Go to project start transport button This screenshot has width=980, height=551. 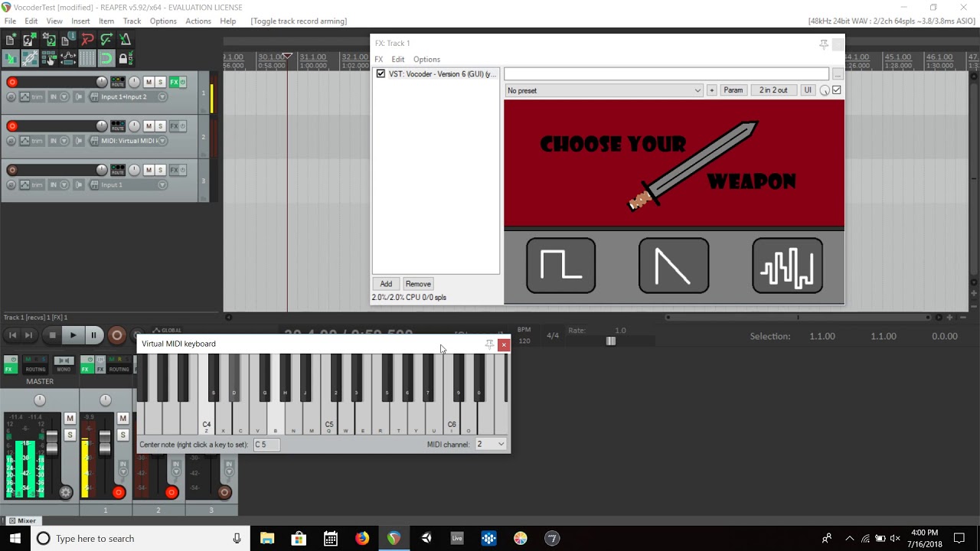click(x=12, y=335)
